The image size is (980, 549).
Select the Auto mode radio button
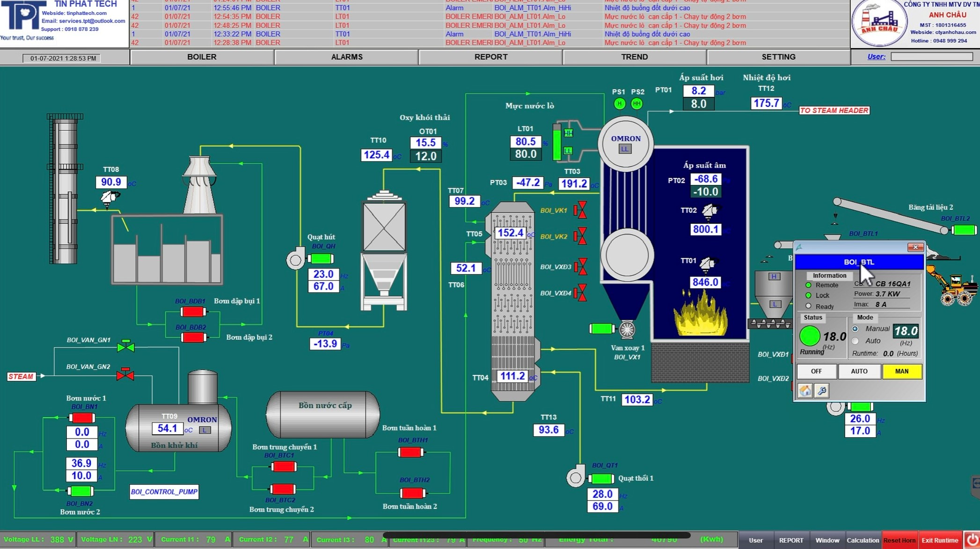[855, 341]
